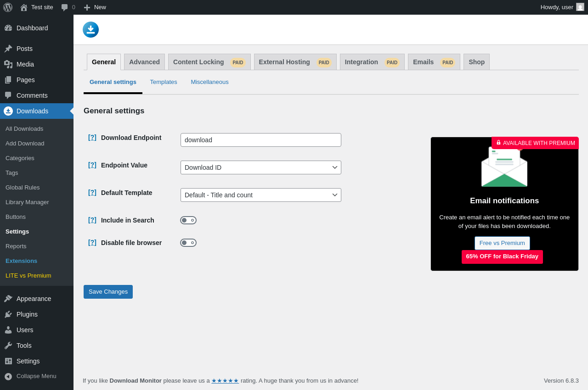Screen dimensions: 588x390
Task: Click the Media icon in sidebar
Action: click(x=8, y=64)
